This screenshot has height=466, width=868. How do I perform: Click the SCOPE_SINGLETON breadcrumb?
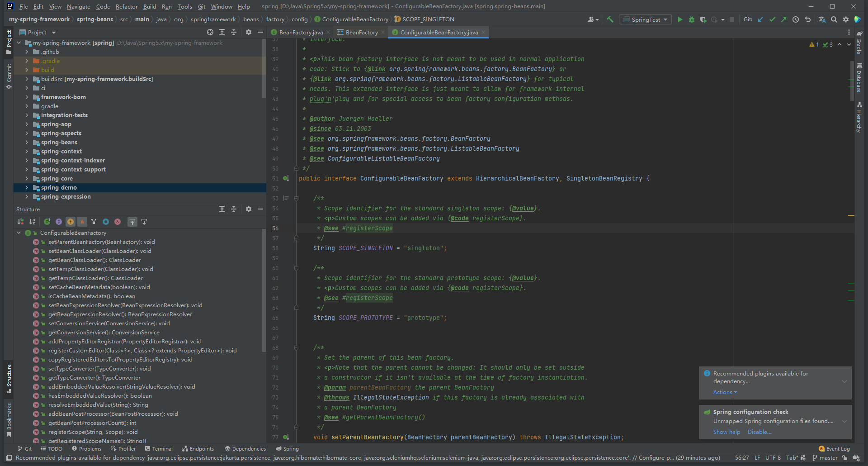coord(424,19)
